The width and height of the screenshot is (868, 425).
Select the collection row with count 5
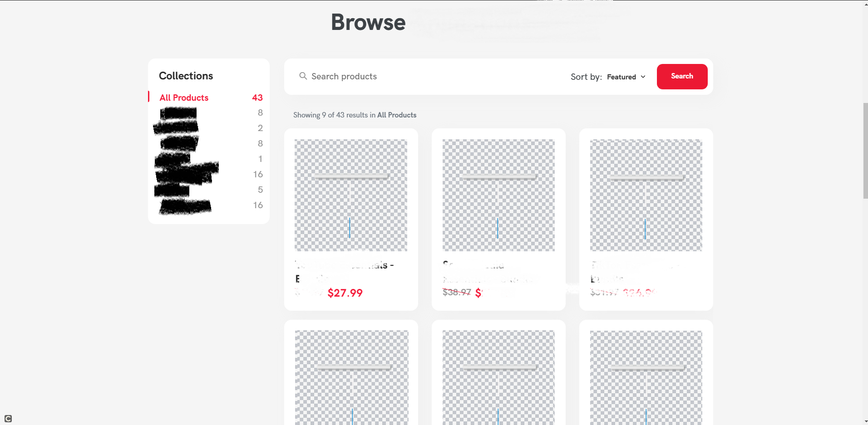pos(209,190)
